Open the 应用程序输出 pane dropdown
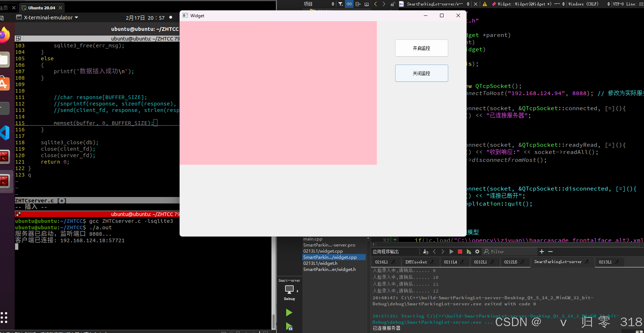This screenshot has height=333, width=644. pyautogui.click(x=385, y=252)
